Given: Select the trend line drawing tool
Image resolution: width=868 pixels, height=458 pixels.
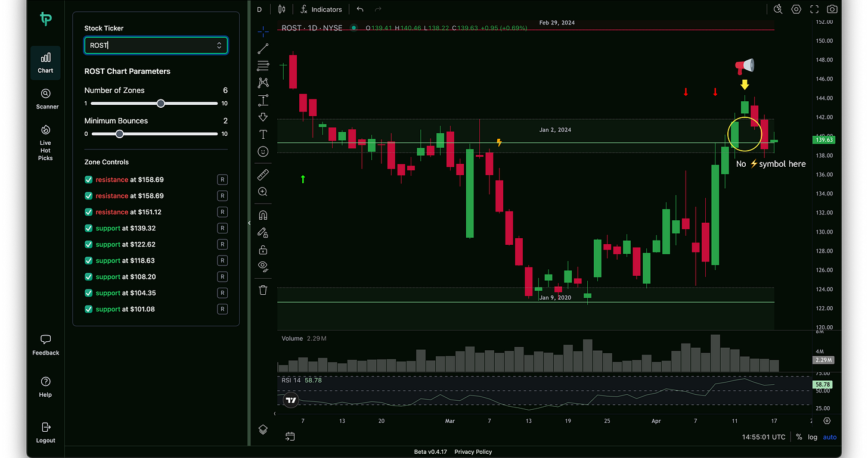Looking at the screenshot, I should [x=263, y=49].
